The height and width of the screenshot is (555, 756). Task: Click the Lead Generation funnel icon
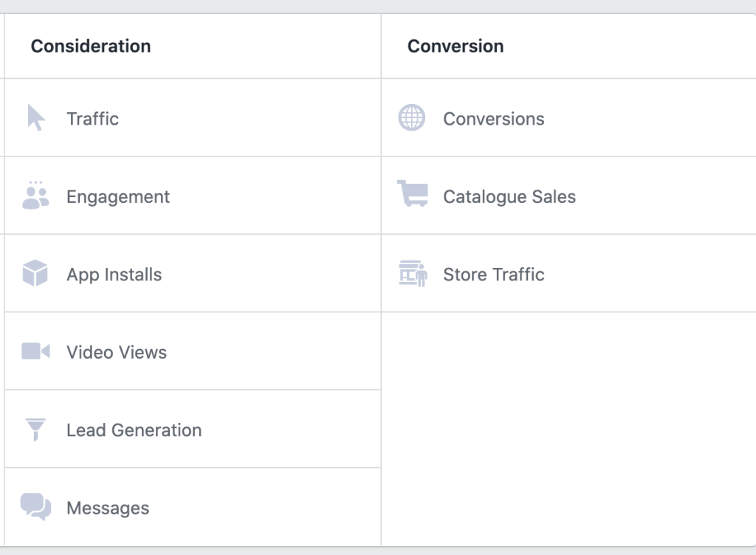point(35,430)
